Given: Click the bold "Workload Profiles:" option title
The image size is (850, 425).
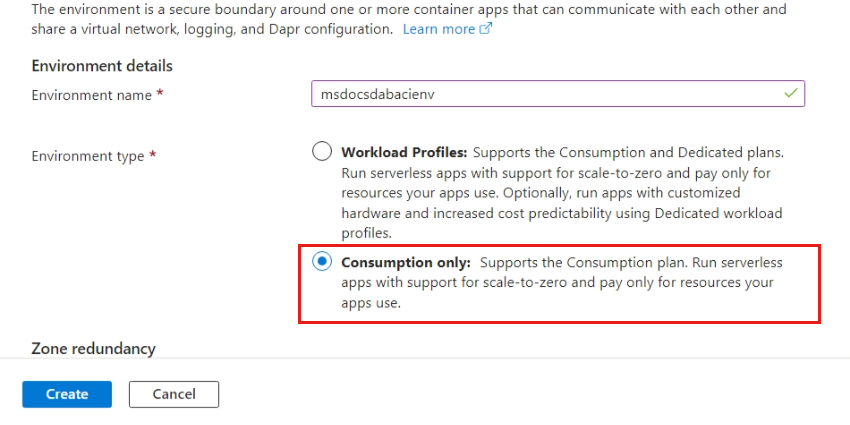Looking at the screenshot, I should [404, 153].
